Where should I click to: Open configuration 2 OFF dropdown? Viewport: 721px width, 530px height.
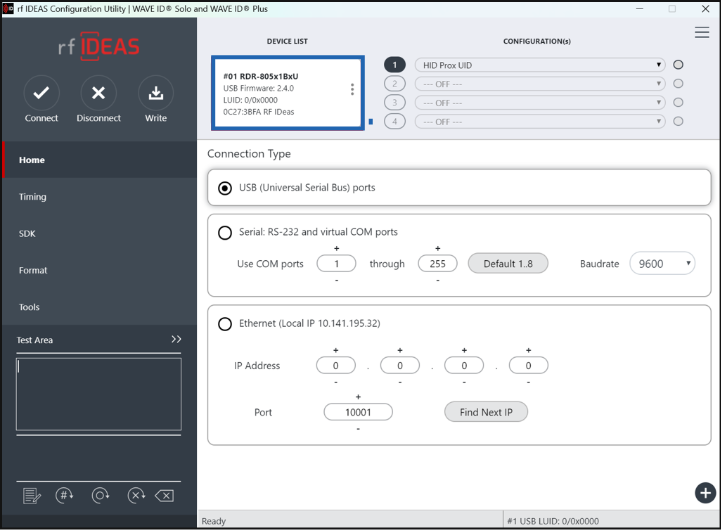[540, 84]
